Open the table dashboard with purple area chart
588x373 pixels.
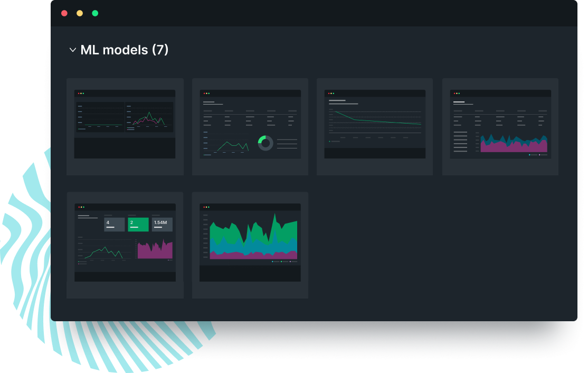(x=500, y=127)
